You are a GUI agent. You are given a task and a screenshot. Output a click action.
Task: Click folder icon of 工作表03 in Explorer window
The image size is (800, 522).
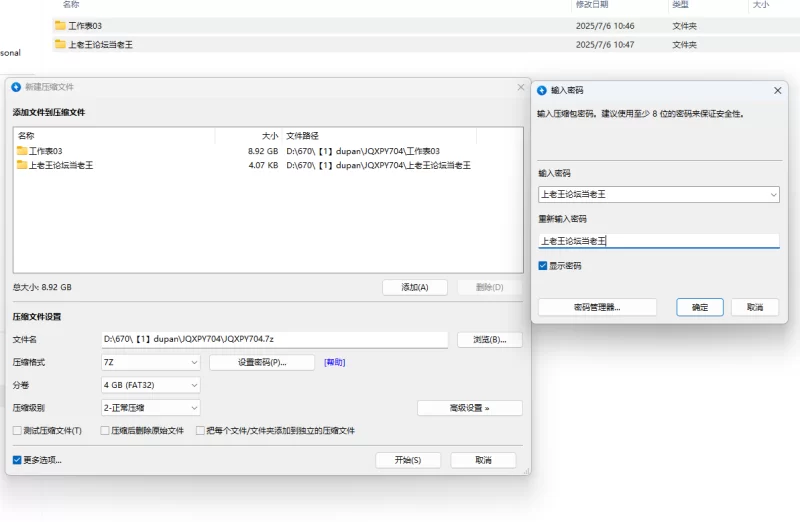click(60, 26)
